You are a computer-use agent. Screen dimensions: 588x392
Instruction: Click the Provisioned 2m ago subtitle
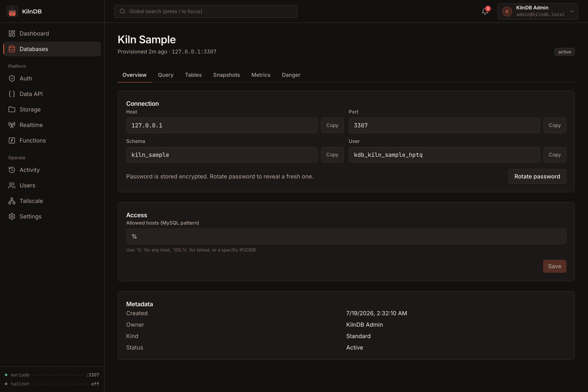[167, 52]
